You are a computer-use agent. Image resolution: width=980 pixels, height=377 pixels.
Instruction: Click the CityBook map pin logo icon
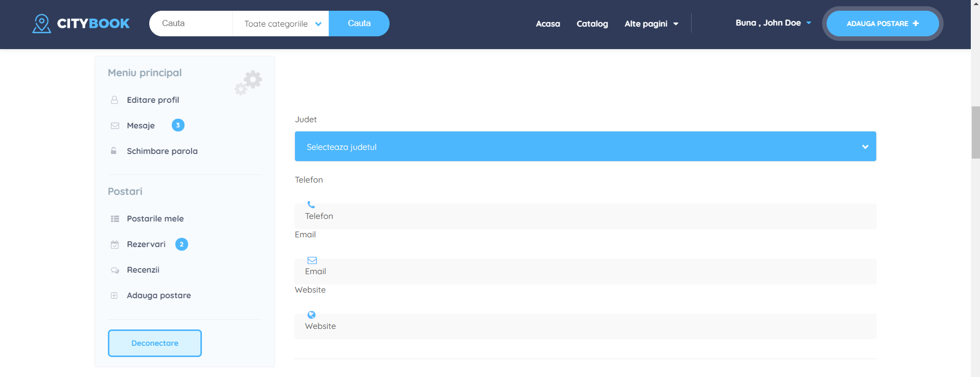pyautogui.click(x=41, y=24)
